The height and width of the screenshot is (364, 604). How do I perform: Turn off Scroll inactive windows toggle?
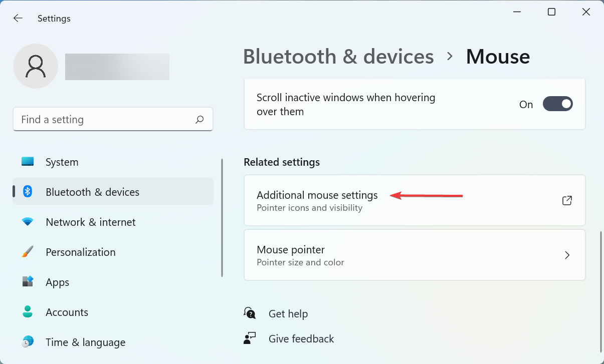tap(557, 104)
